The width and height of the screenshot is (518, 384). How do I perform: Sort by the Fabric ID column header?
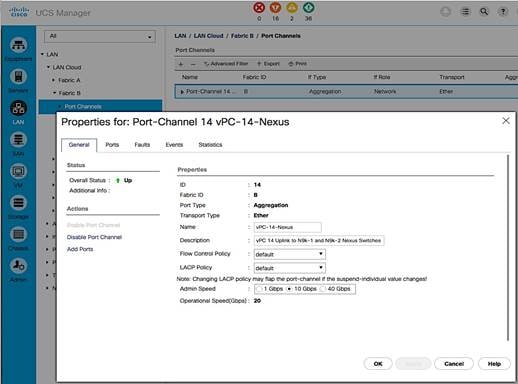(x=254, y=77)
